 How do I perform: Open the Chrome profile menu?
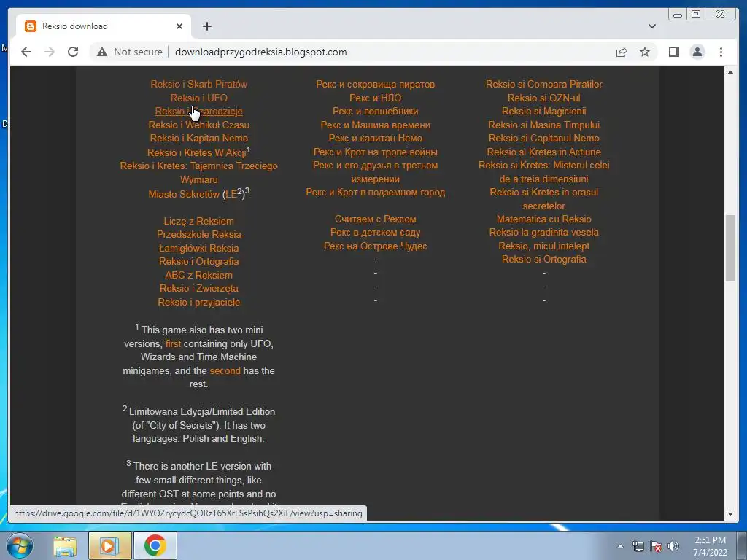pos(697,52)
